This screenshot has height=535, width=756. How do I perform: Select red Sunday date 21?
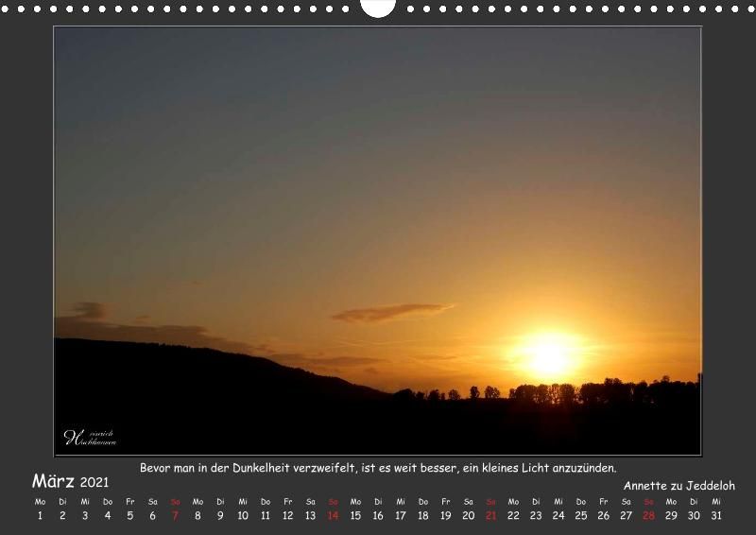(x=490, y=516)
